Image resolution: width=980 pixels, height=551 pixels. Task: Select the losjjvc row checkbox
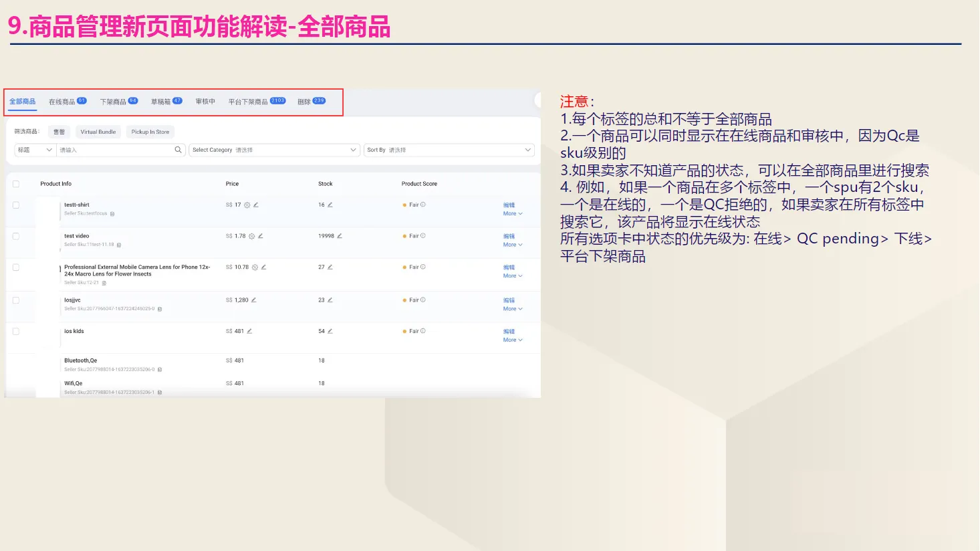(15, 300)
